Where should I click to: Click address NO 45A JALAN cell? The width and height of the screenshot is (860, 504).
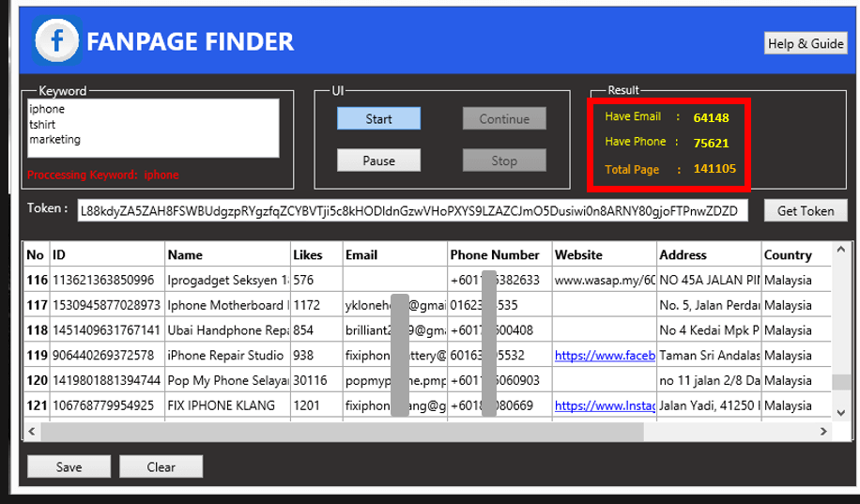point(709,280)
